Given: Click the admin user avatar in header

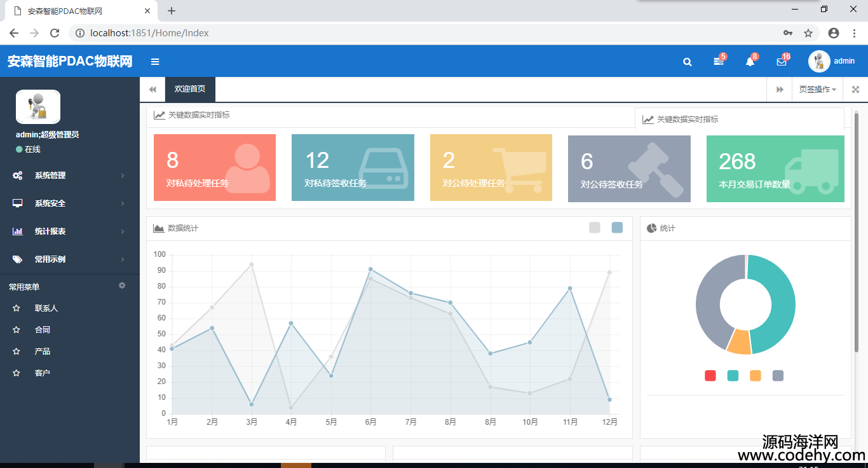Looking at the screenshot, I should coord(819,61).
